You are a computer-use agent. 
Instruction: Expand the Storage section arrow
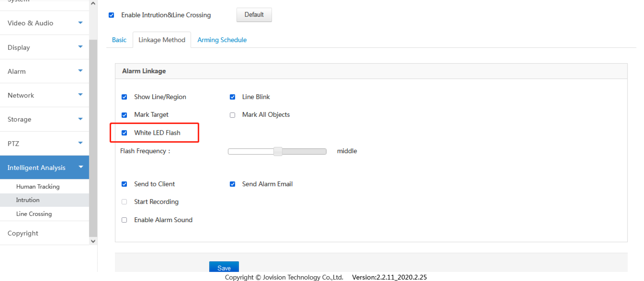pyautogui.click(x=80, y=119)
